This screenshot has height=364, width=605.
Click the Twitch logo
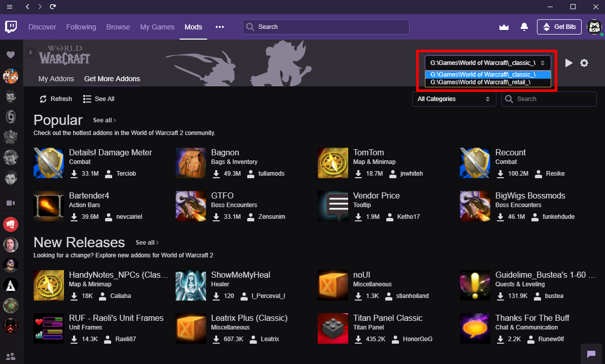(x=11, y=26)
